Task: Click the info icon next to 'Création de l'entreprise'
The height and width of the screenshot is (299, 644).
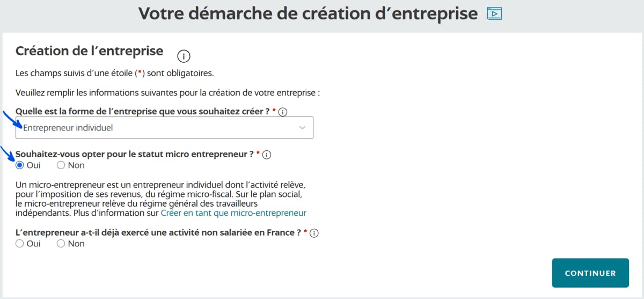Action: (184, 55)
